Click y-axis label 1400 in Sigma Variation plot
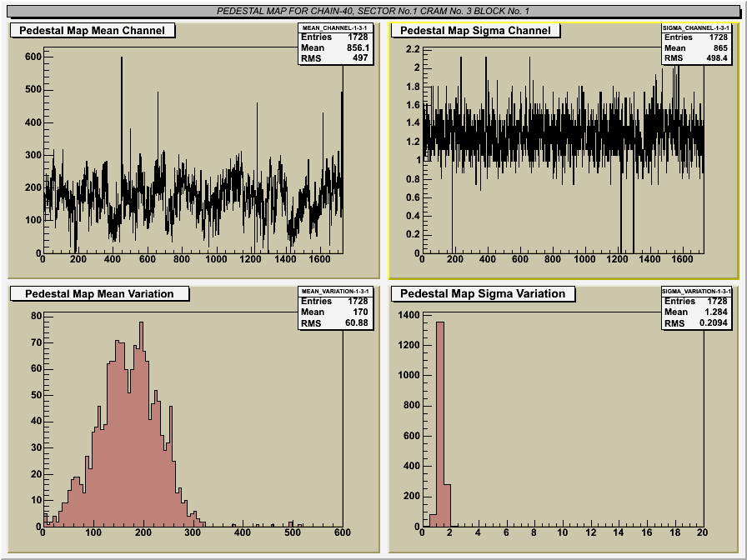The image size is (747, 560). point(409,315)
